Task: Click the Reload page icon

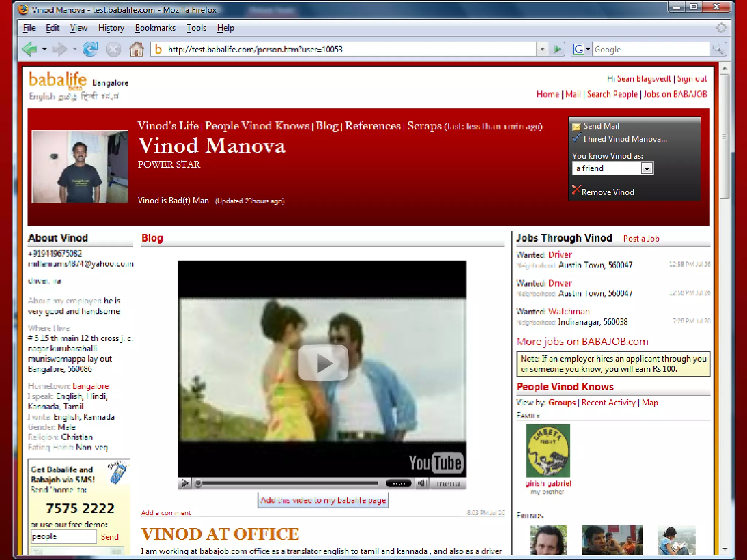Action: pos(90,49)
